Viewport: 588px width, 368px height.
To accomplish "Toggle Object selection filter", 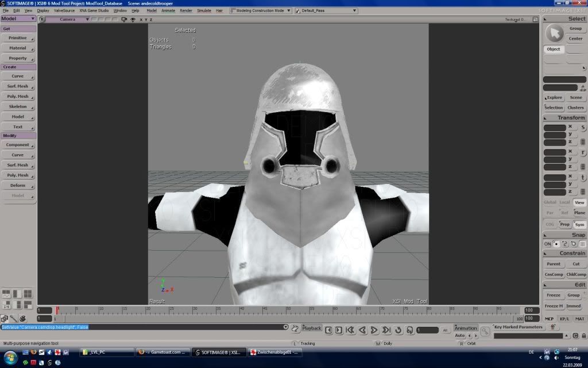I will pos(553,49).
